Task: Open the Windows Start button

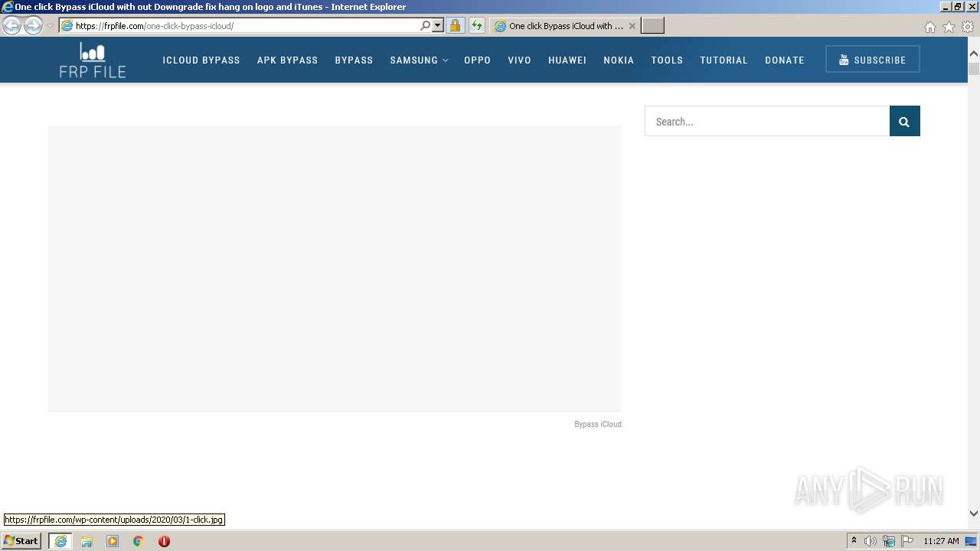Action: 21,541
